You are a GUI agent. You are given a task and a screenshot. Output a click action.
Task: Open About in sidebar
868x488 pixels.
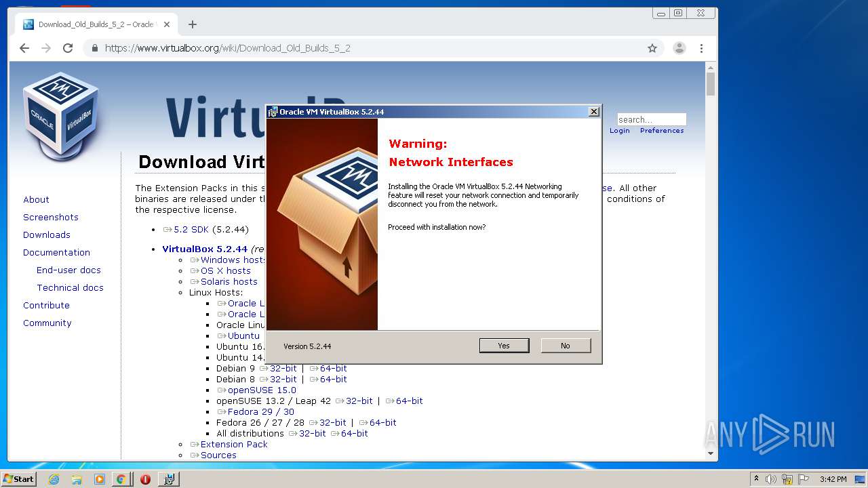(36, 200)
